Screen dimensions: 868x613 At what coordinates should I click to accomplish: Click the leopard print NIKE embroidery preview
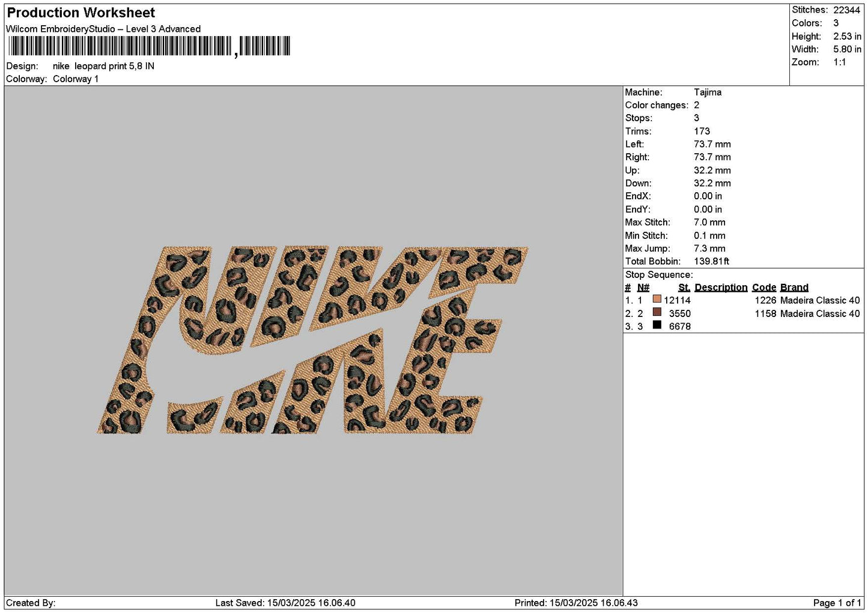313,340
